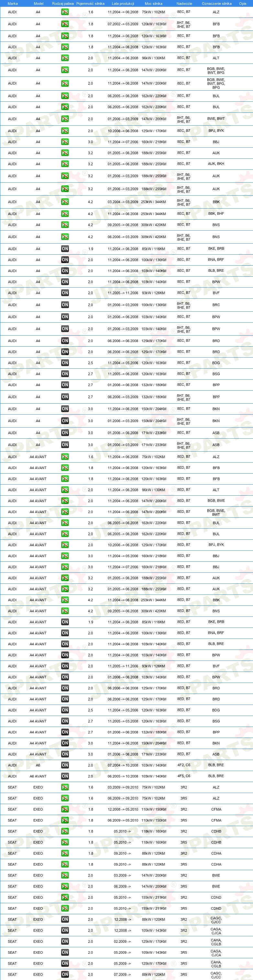
Task: Select the '85kW / 116KM' cell in the A4 AVANT row
Action: point(153,622)
